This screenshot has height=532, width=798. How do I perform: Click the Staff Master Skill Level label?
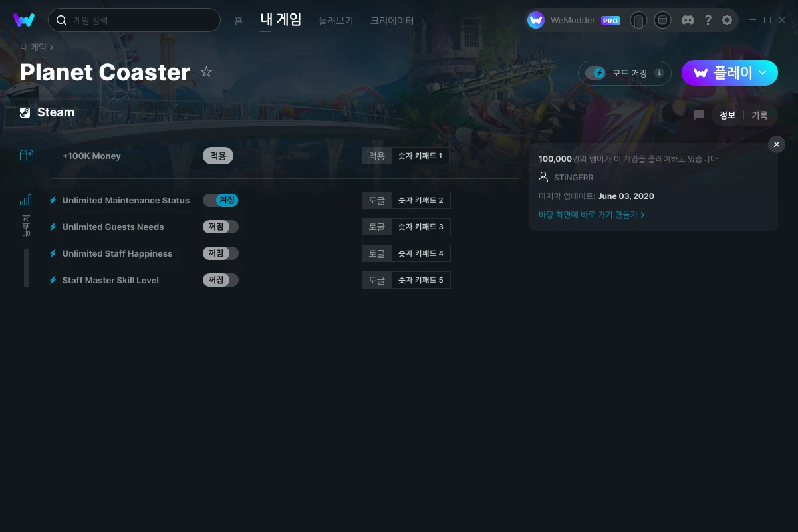[x=110, y=280]
